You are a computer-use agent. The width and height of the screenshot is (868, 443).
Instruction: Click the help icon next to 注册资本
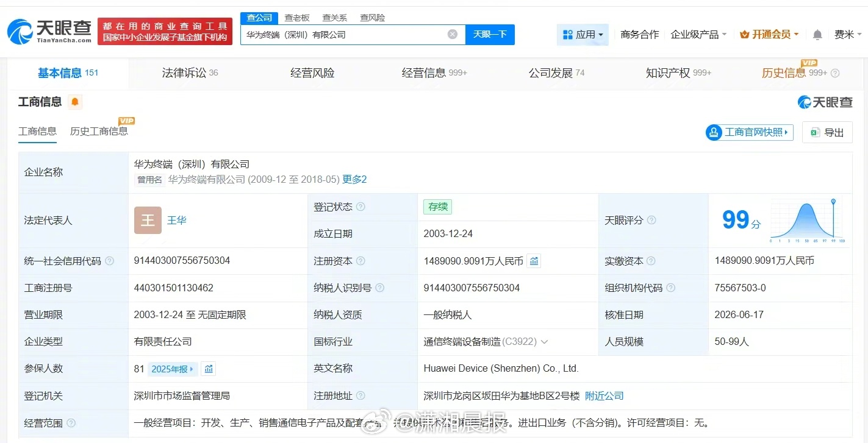coord(360,261)
